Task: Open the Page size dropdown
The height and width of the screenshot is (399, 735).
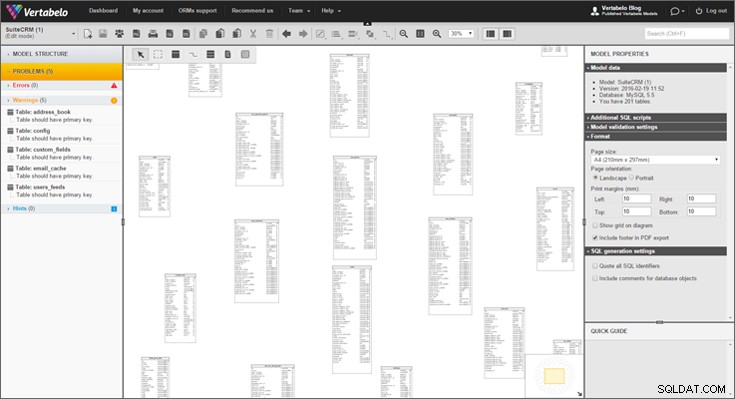Action: tap(655, 160)
